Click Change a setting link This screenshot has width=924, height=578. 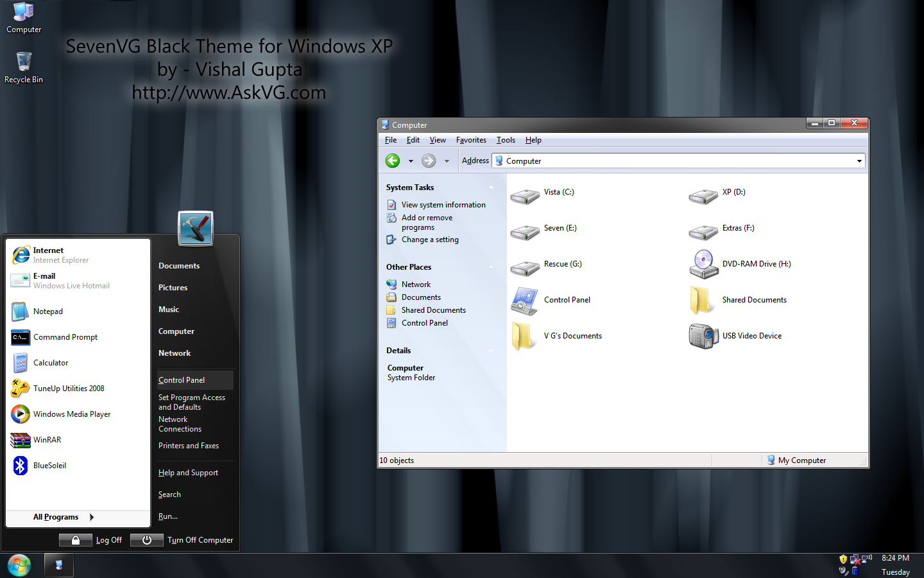click(430, 240)
